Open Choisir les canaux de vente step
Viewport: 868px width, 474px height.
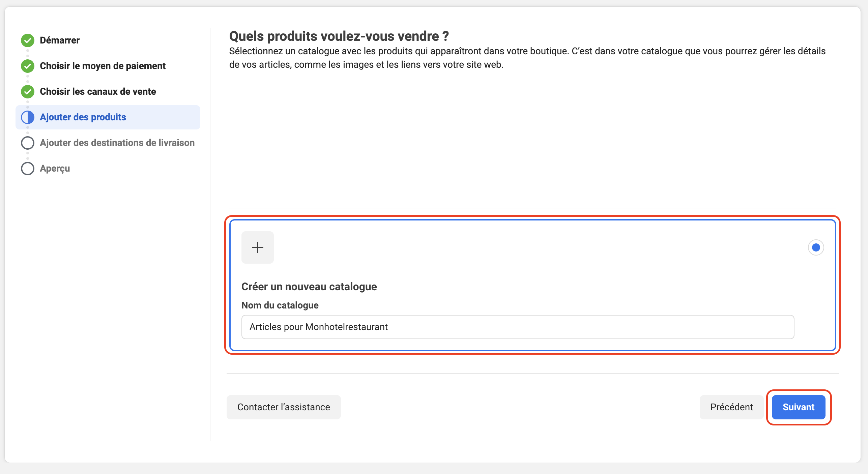coord(98,92)
